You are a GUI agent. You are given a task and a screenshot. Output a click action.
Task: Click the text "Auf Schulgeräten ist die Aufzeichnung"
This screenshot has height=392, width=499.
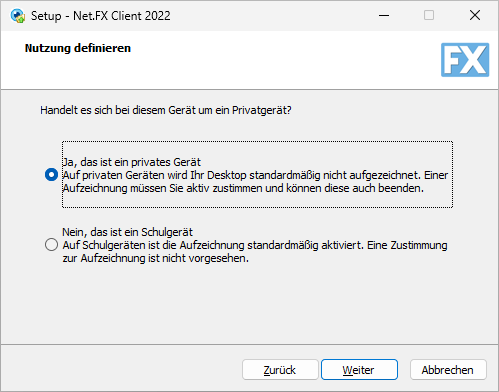click(153, 245)
